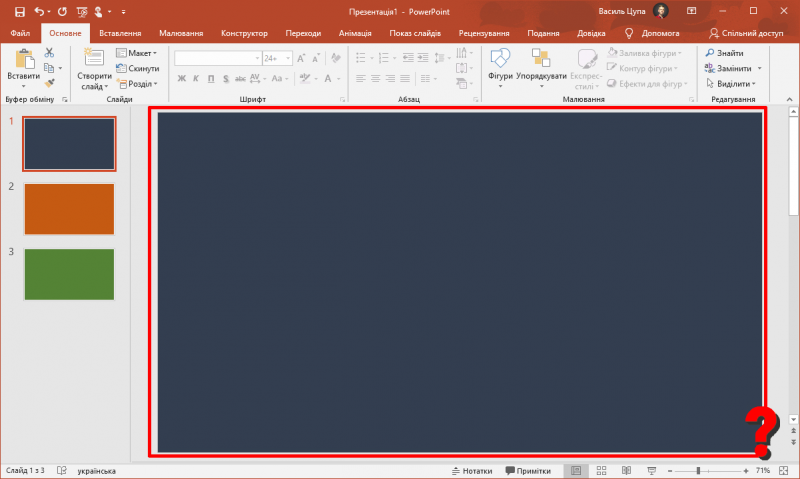
Task: Toggle the Нотатки notes pane
Action: click(473, 470)
